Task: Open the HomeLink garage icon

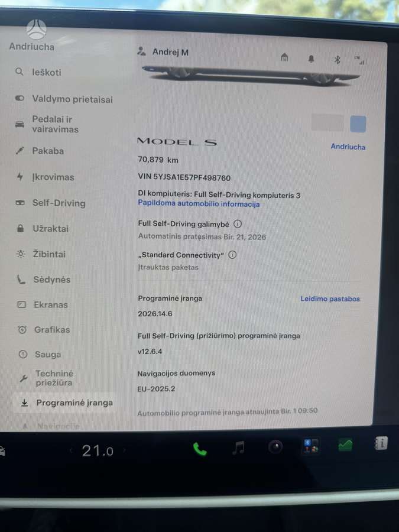Action: click(x=284, y=57)
